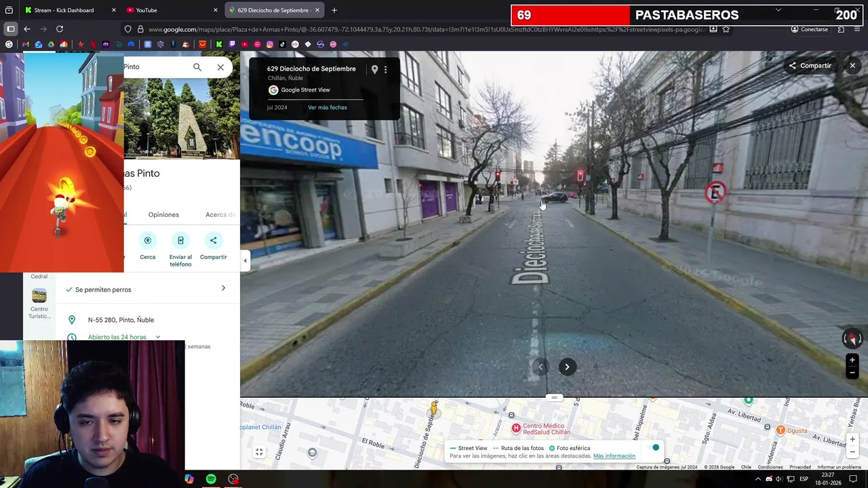Click the volume icon in system tray
This screenshot has width=868, height=488.
(x=780, y=479)
